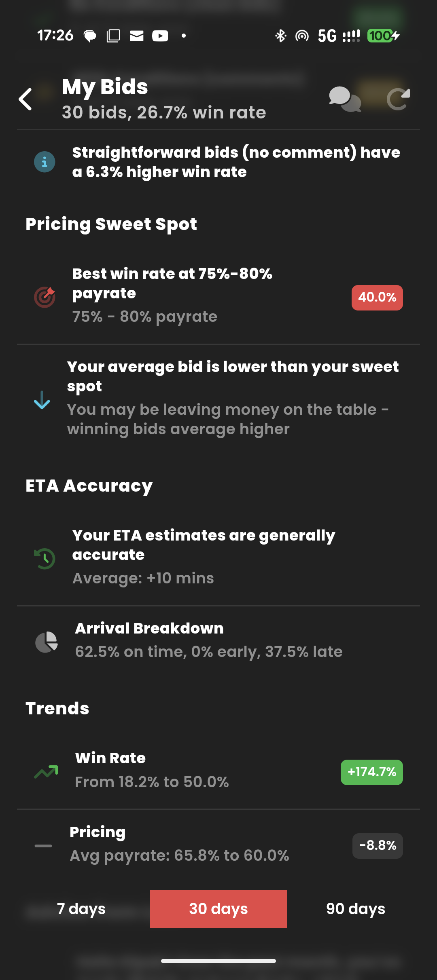The image size is (437, 980).
Task: Tap the green clock history icon
Action: pyautogui.click(x=45, y=558)
